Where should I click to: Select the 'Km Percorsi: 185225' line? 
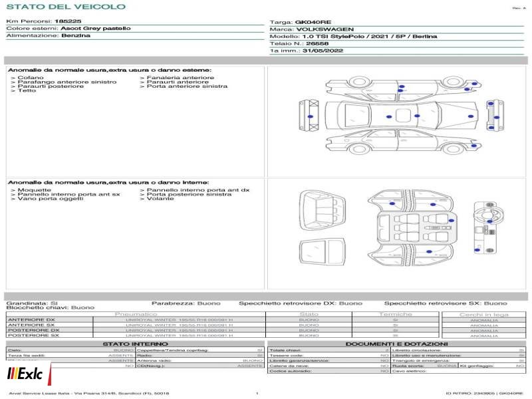coord(44,21)
